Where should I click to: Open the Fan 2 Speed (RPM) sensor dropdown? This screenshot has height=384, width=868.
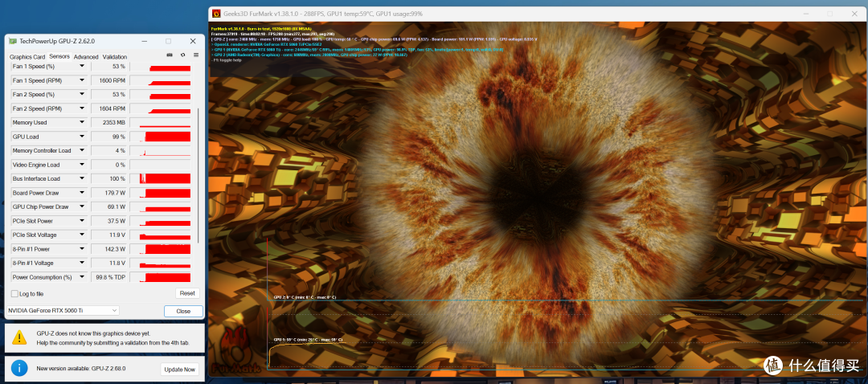click(x=82, y=108)
